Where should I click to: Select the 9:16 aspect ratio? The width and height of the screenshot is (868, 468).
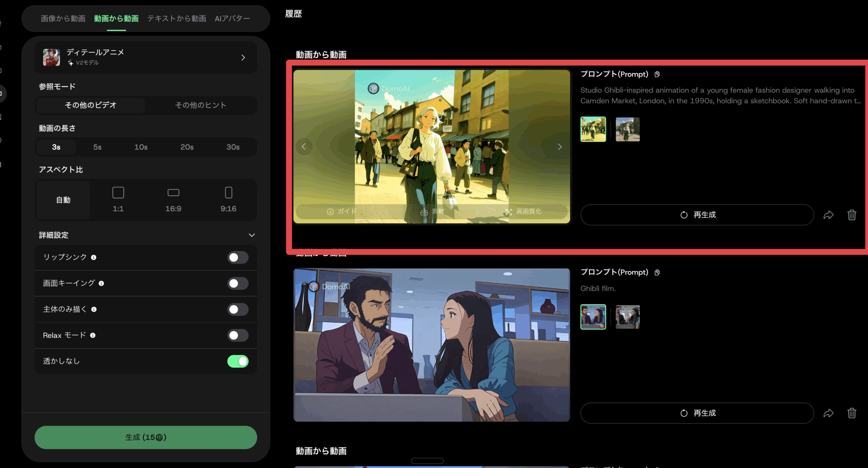point(228,200)
